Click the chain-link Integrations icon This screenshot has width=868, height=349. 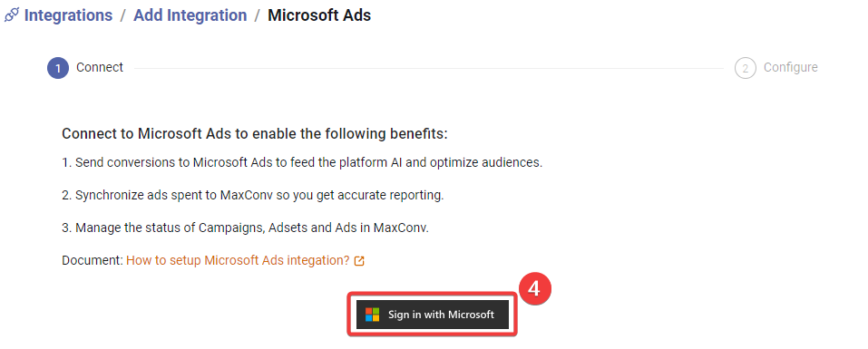pyautogui.click(x=11, y=15)
